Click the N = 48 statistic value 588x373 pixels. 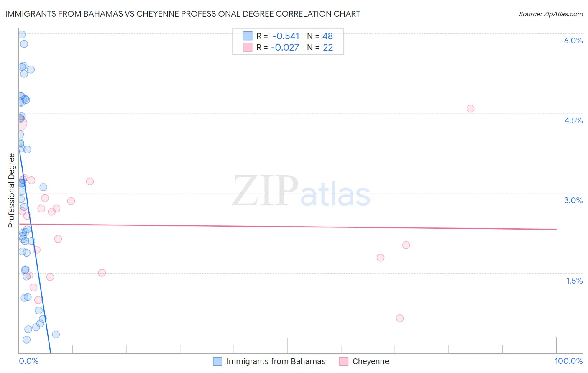pos(320,36)
